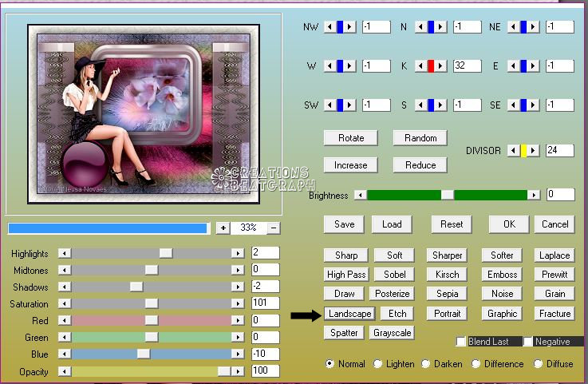This screenshot has height=384, width=588.
Task: Decrease K center value with left arrow
Action: pyautogui.click(x=420, y=66)
